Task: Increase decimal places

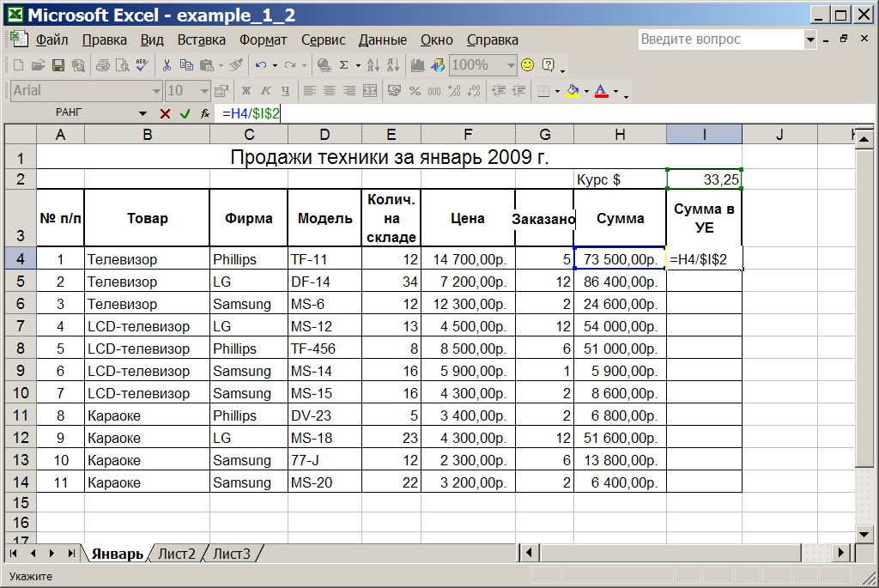Action: tap(455, 91)
